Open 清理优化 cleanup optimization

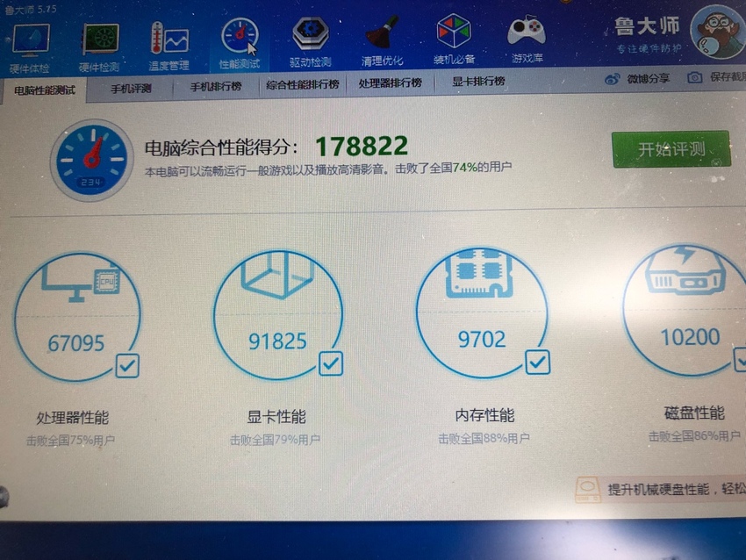382,41
